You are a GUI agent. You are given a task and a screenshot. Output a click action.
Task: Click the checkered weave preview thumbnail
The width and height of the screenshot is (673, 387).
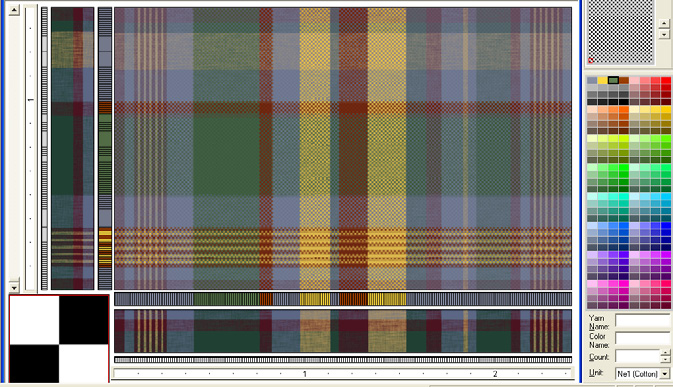click(x=620, y=32)
